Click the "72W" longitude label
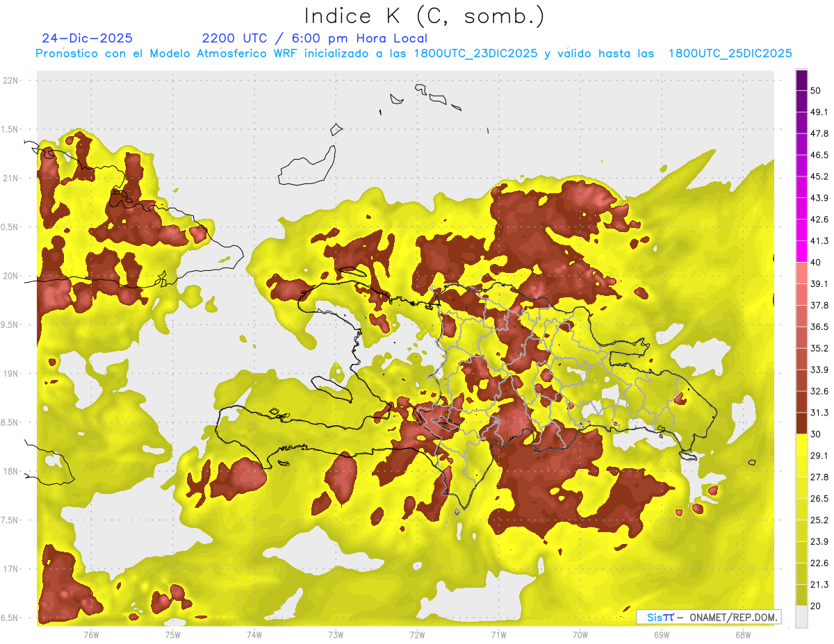The image size is (834, 644). pos(417,634)
